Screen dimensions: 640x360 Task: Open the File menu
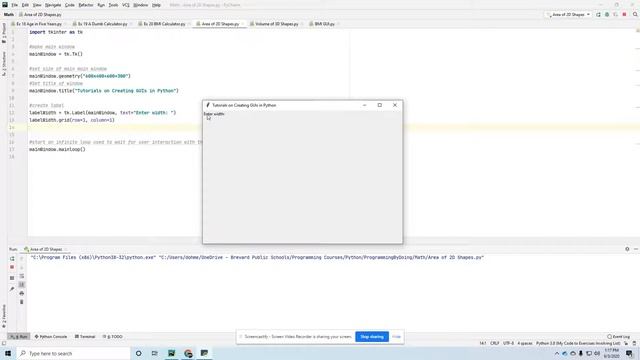(14, 5)
